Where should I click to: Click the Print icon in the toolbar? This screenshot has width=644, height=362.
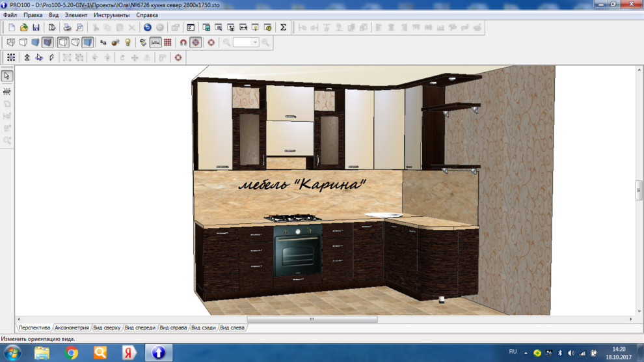pyautogui.click(x=66, y=27)
